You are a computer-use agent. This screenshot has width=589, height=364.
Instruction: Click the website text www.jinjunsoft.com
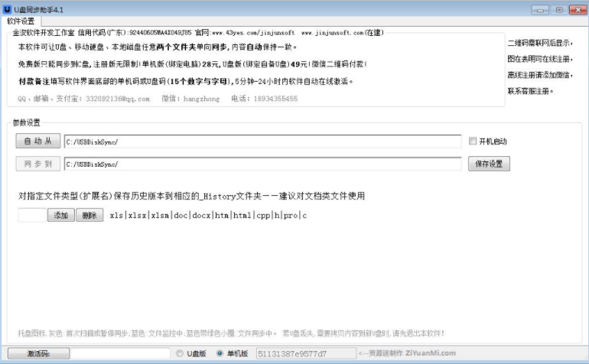point(333,33)
